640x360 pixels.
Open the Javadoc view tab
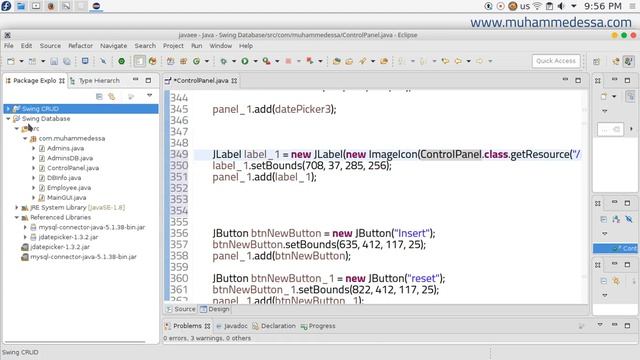click(231, 326)
